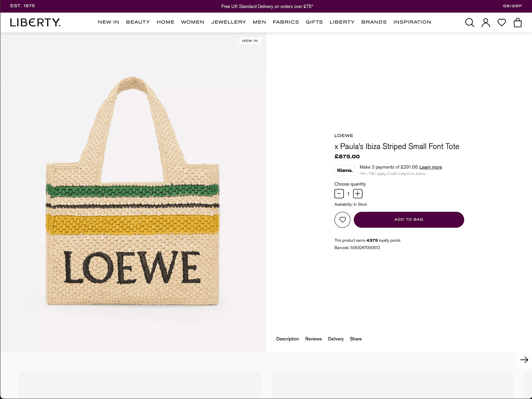Expand the Brands menu
The width and height of the screenshot is (532, 399).
[x=374, y=22]
